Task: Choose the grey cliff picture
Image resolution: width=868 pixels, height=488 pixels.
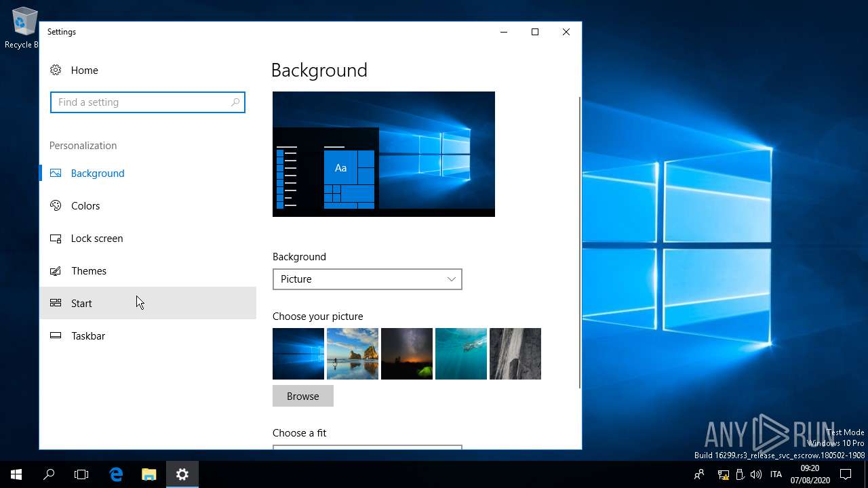Action: (515, 354)
